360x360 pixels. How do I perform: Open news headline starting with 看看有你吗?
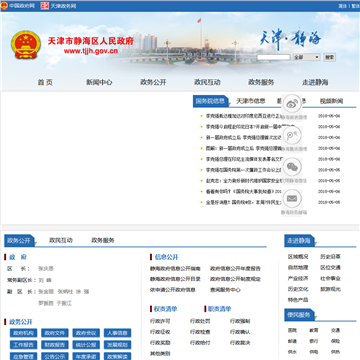244,192
